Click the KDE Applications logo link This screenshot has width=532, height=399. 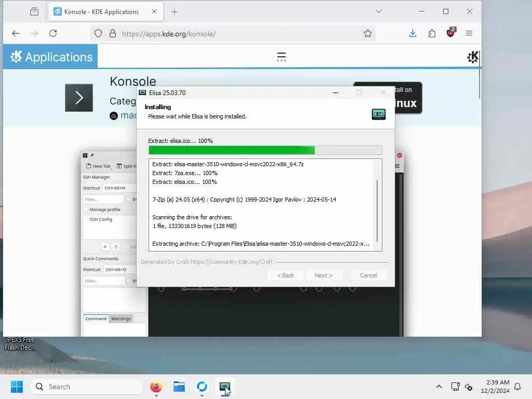point(51,57)
